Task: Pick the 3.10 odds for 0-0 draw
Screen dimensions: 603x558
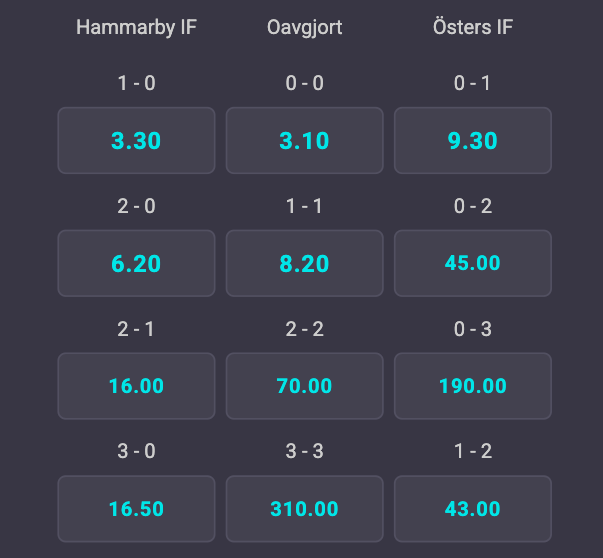Action: tap(304, 141)
